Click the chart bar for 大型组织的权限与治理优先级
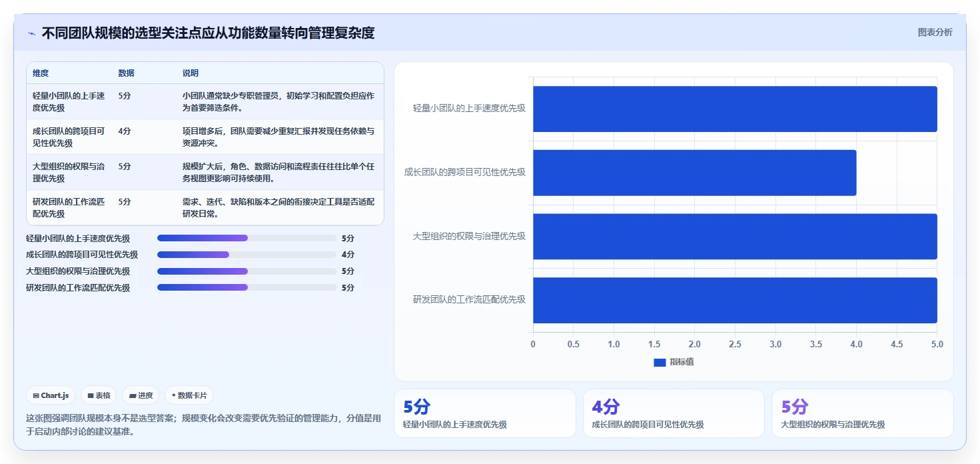The width and height of the screenshot is (980, 464). click(x=735, y=236)
